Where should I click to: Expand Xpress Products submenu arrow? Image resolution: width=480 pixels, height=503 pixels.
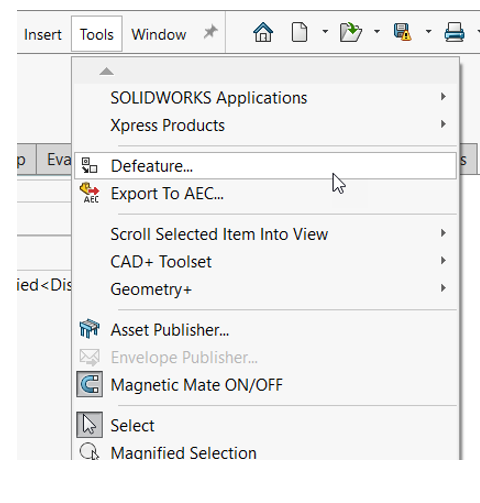[443, 124]
